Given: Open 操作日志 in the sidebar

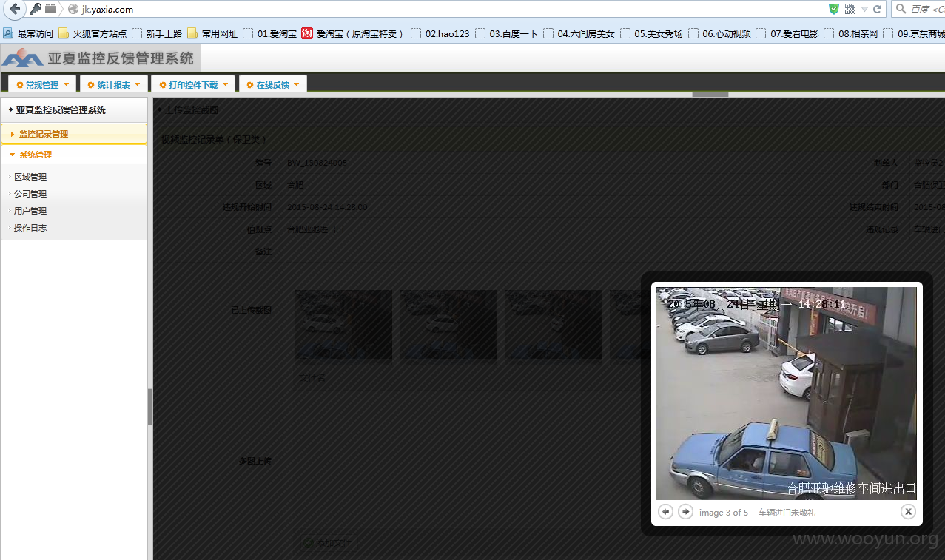Looking at the screenshot, I should click(x=30, y=228).
